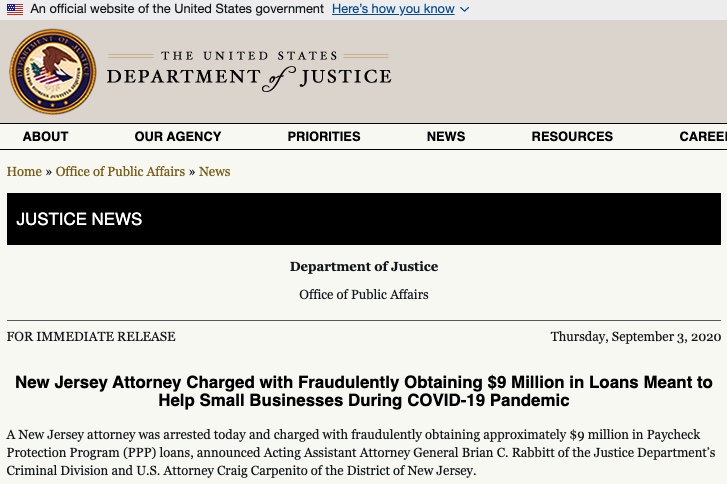Screen dimensions: 727x484
Task: Open the PRIORITIES menu
Action: [x=324, y=136]
